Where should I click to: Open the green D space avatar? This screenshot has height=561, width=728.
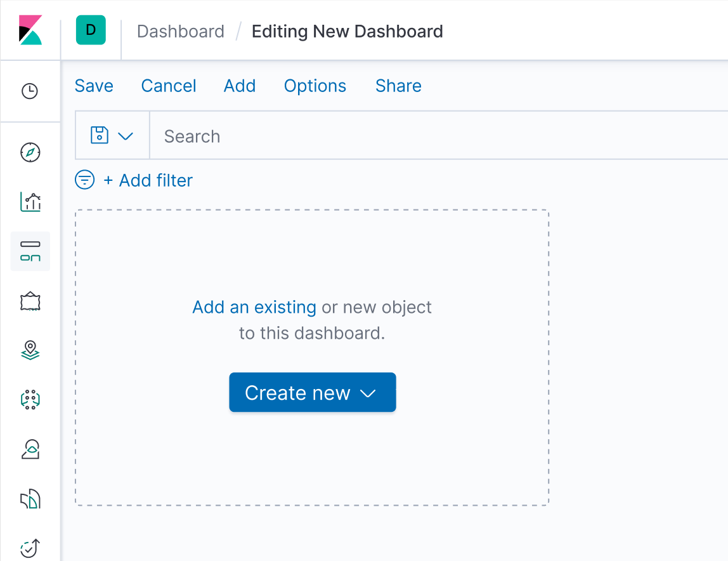pos(91,30)
